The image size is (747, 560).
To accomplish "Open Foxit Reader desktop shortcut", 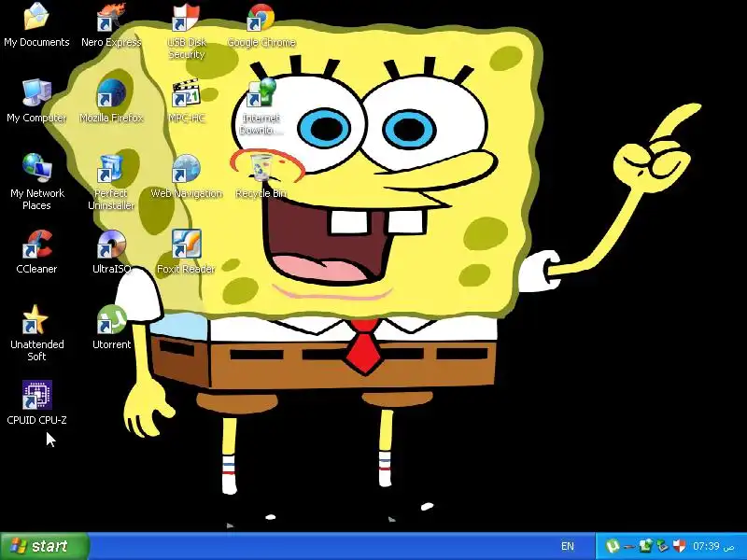I will coord(186,251).
